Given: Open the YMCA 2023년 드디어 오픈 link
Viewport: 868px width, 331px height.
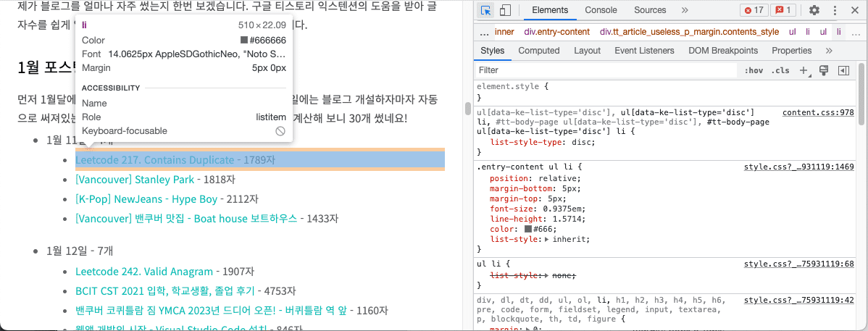Looking at the screenshot, I should 211,311.
